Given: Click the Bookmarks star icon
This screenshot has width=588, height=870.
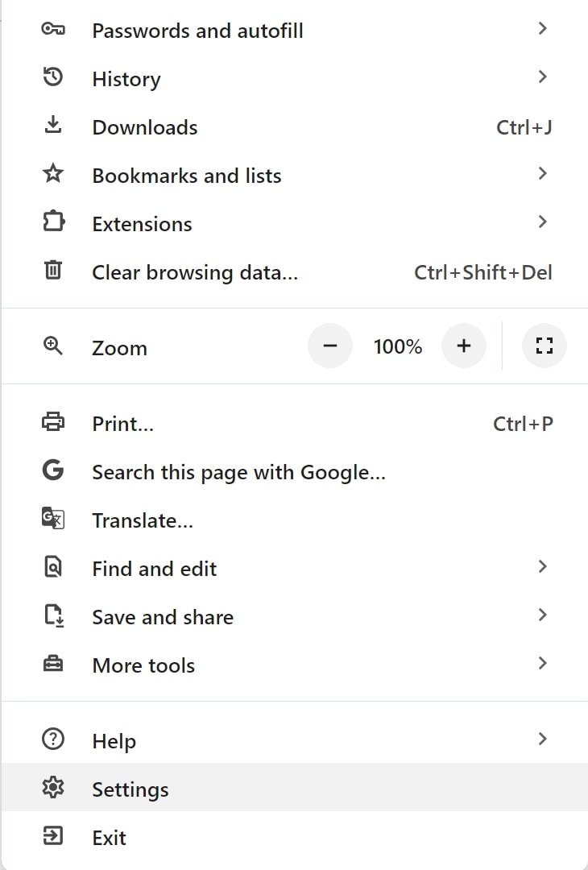Looking at the screenshot, I should [x=53, y=174].
